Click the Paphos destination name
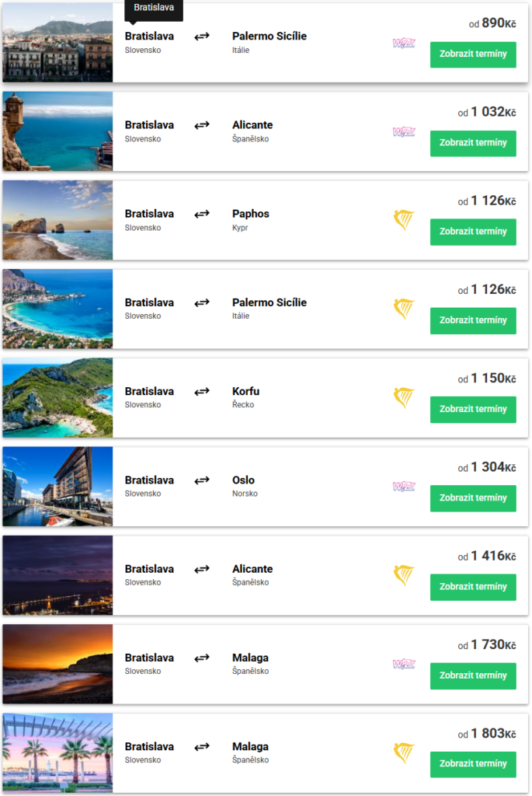Screen dimensions: 532x796 [x=250, y=214]
